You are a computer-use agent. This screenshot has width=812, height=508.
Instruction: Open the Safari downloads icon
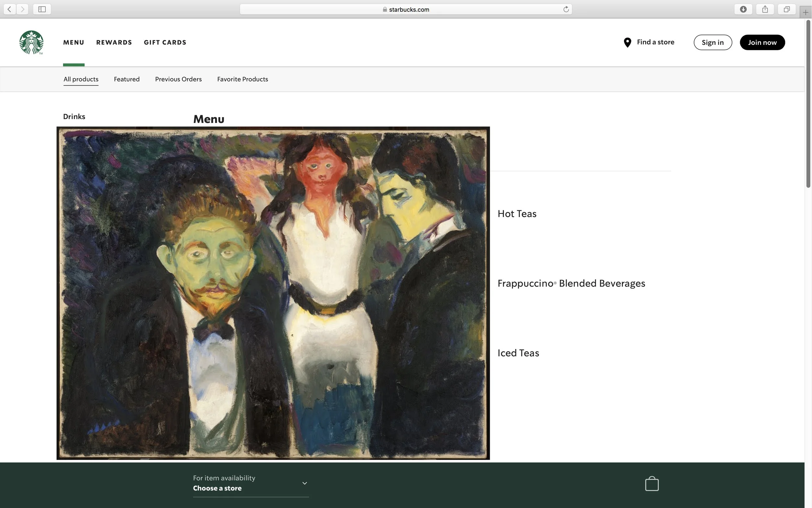pos(743,9)
